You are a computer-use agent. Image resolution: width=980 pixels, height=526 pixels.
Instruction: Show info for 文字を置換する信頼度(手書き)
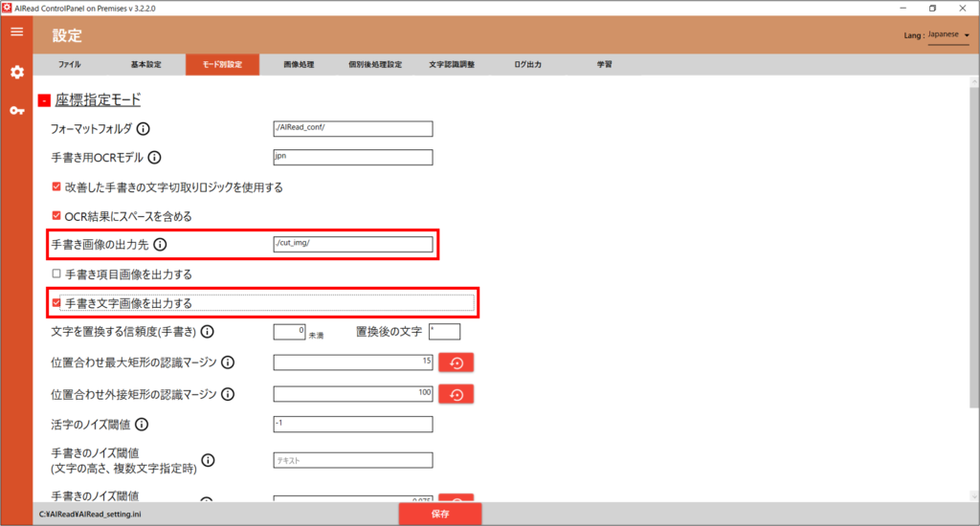[208, 332]
